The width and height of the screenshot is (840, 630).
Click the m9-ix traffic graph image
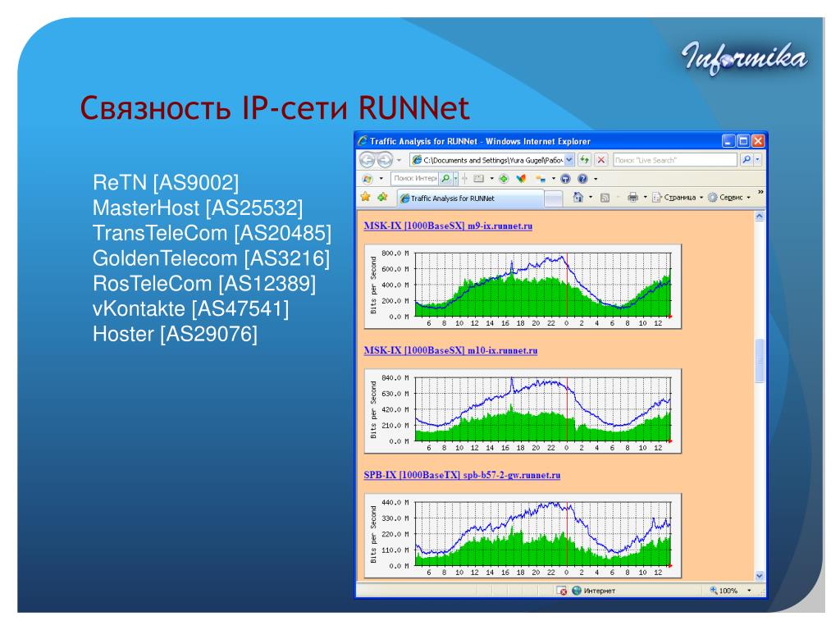pyautogui.click(x=523, y=286)
